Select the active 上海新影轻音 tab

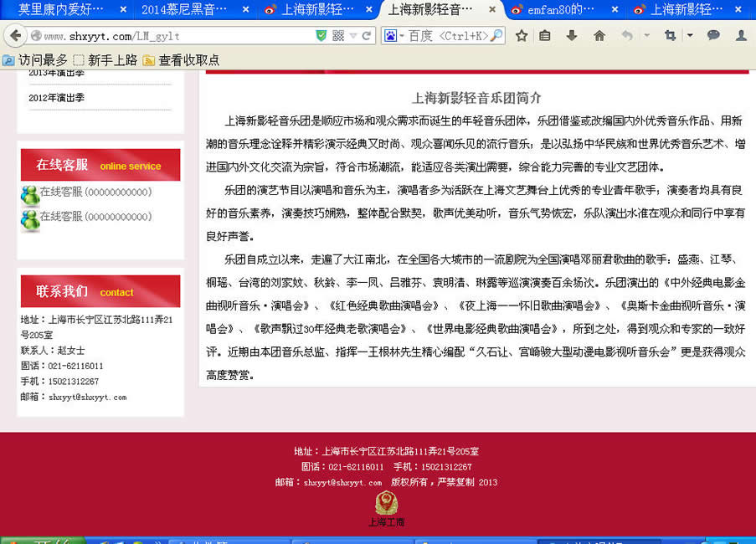pyautogui.click(x=430, y=10)
